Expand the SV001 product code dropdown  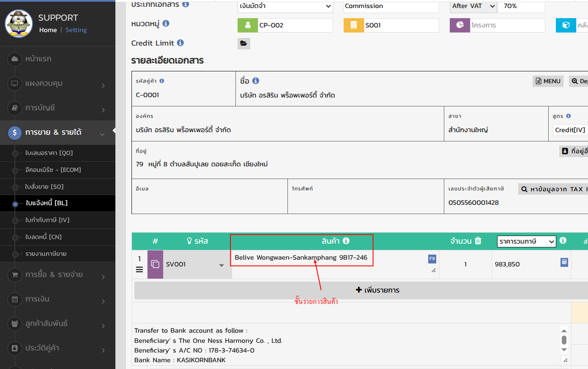pos(221,265)
